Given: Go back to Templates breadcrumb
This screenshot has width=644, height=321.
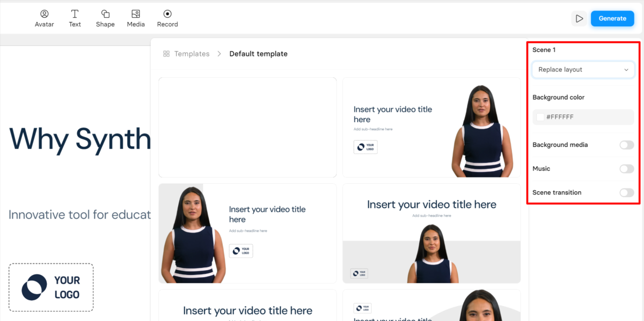Looking at the screenshot, I should coord(192,54).
